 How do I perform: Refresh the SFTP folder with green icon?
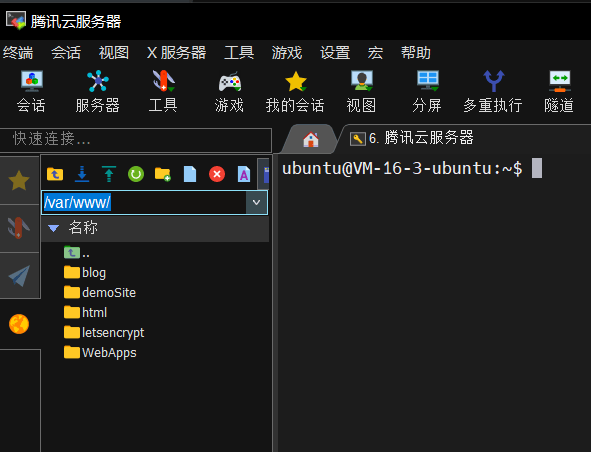point(136,174)
